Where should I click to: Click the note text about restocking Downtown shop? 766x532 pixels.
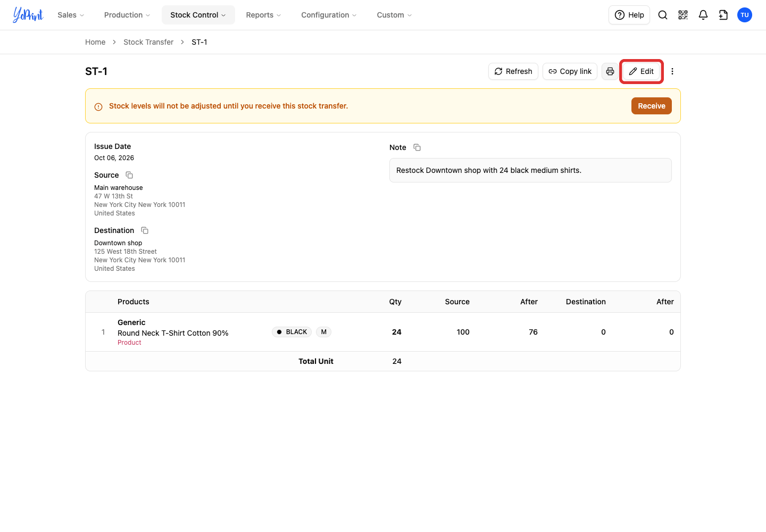489,170
